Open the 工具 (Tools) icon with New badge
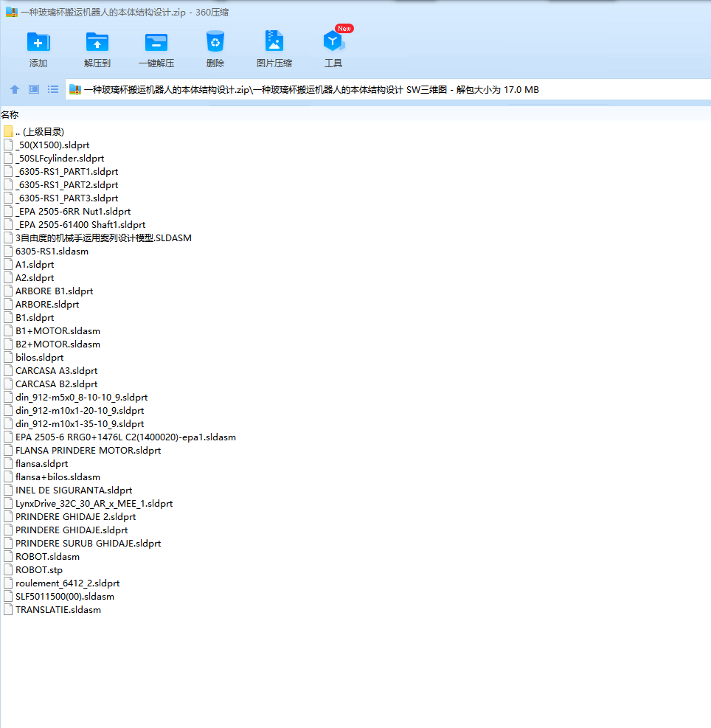 [x=333, y=41]
